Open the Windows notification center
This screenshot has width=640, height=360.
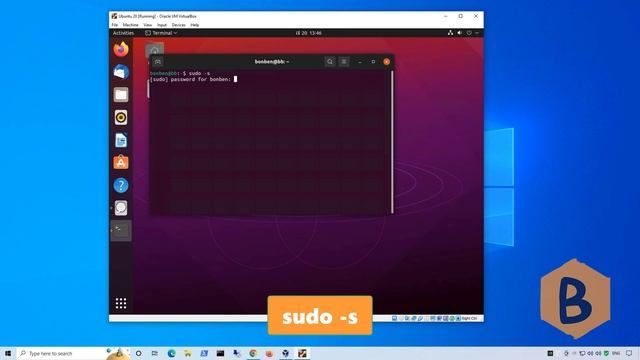(629, 353)
